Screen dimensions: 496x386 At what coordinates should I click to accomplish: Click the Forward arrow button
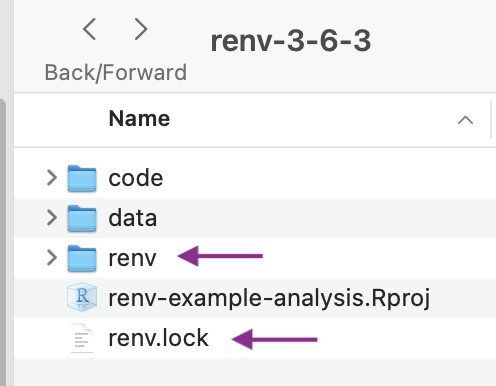point(141,29)
